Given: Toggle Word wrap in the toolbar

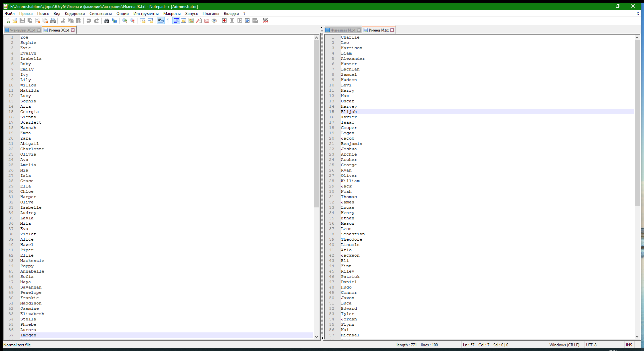Looking at the screenshot, I should tap(161, 21).
